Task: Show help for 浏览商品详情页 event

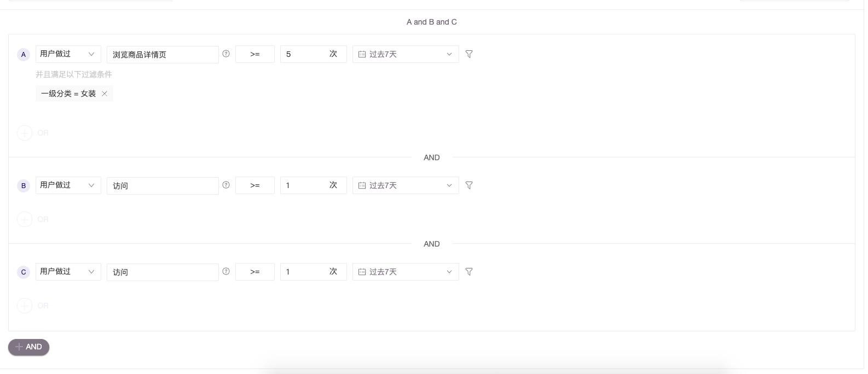Action: [x=226, y=54]
